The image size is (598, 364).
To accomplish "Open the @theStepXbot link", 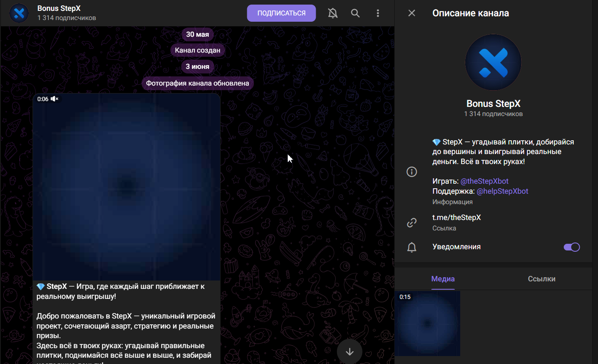I will pos(484,181).
